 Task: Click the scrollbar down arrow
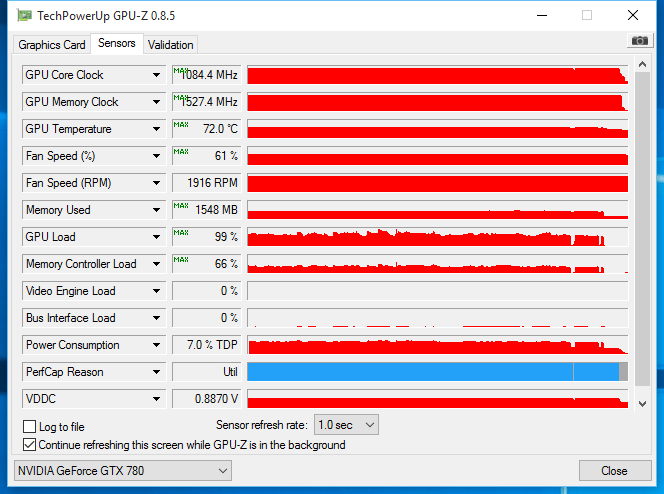642,404
